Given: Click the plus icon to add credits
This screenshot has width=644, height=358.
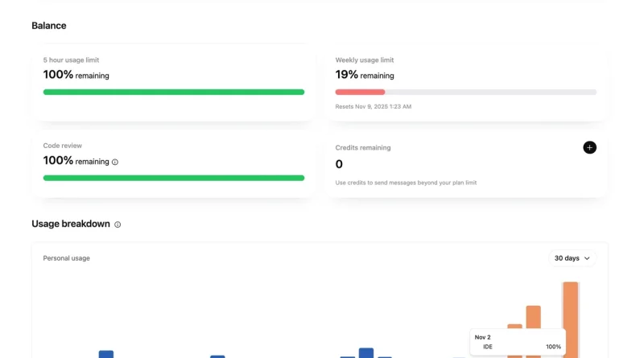Looking at the screenshot, I should 589,147.
